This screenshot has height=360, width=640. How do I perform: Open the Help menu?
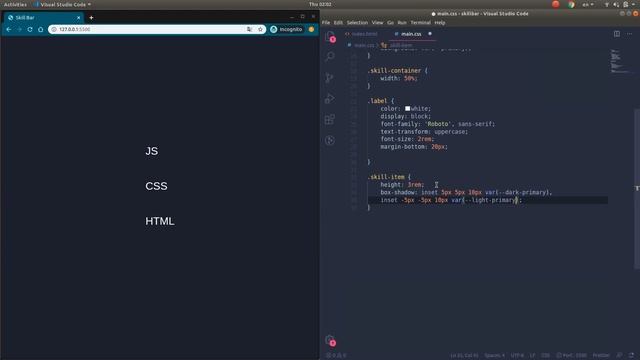[x=440, y=22]
